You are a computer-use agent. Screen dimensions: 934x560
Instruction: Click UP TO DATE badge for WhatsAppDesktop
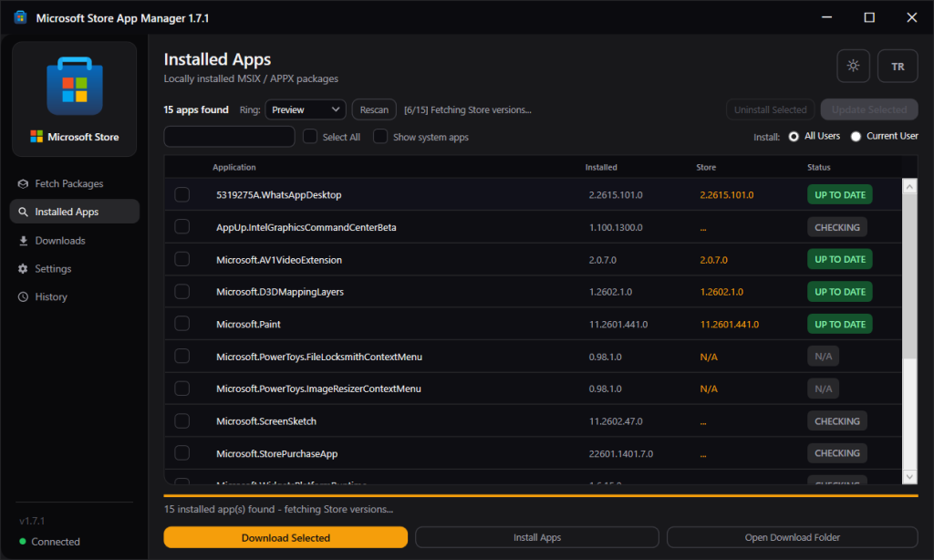coord(840,195)
